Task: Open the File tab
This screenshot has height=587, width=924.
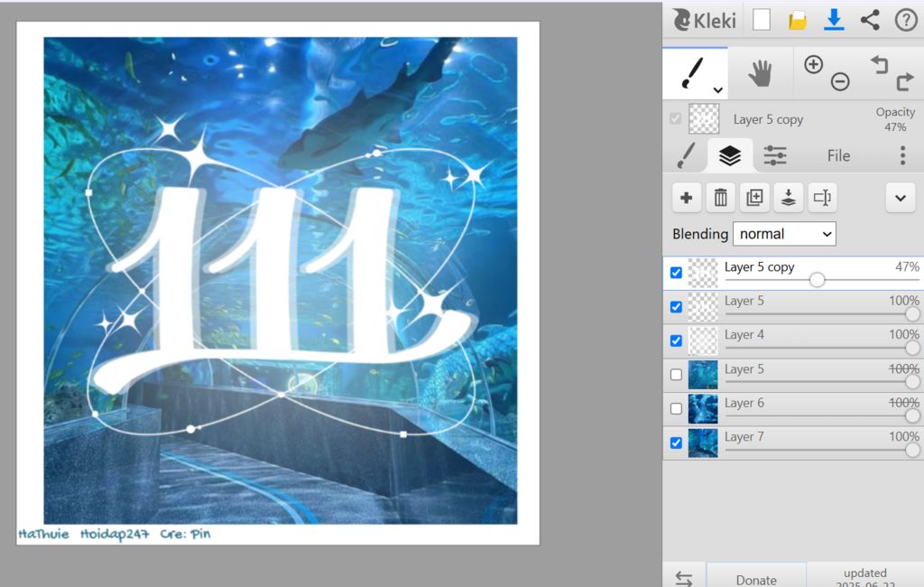Action: (838, 155)
